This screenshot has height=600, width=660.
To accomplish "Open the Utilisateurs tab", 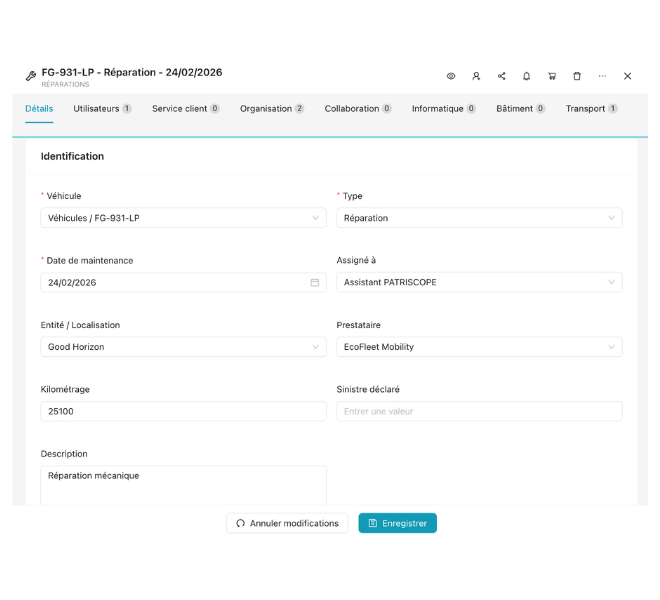I will coord(102,109).
